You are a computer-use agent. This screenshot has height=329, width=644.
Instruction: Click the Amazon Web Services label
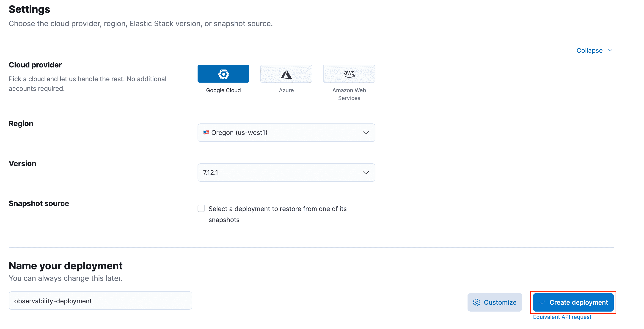tap(349, 94)
